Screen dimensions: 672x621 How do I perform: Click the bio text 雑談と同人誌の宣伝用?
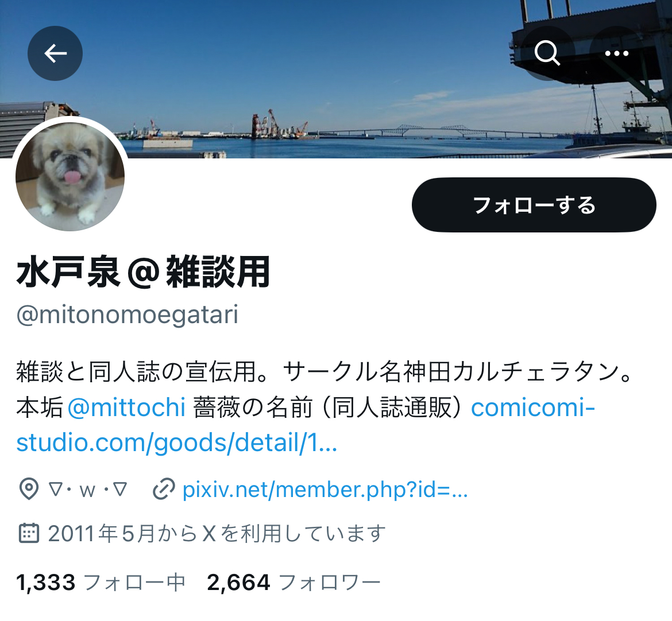[x=137, y=372]
